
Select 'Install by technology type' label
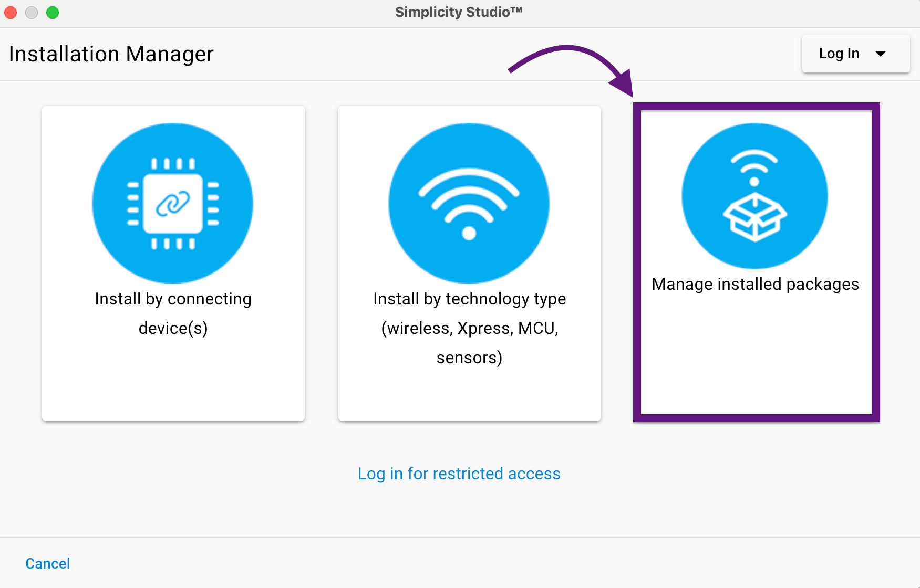pos(469,328)
